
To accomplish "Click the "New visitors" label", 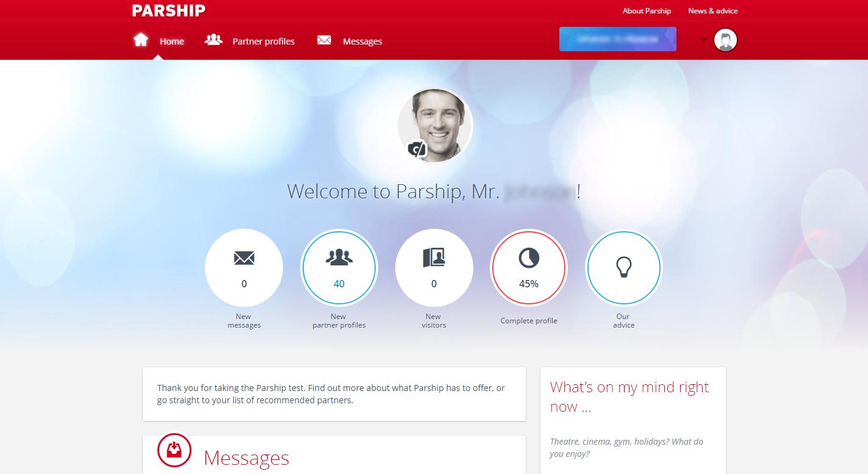I will (x=434, y=321).
